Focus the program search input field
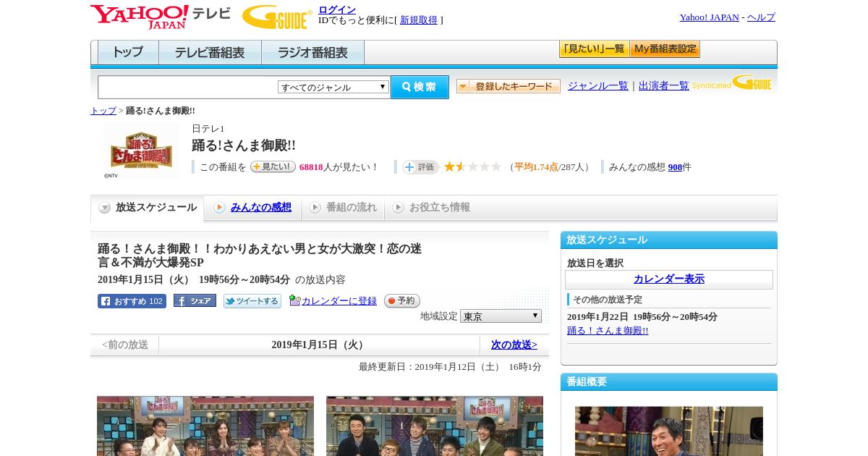Viewport: 868px width, 456px height. click(x=188, y=87)
